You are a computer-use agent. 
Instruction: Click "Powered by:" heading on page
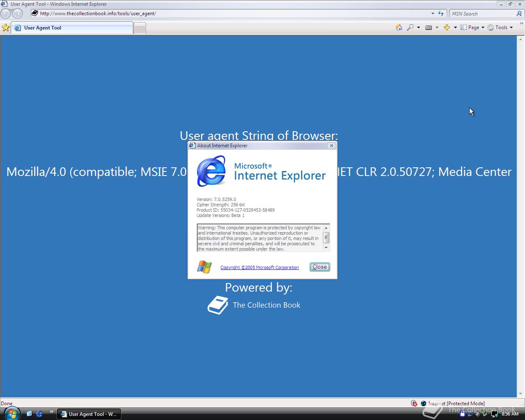[x=259, y=288]
